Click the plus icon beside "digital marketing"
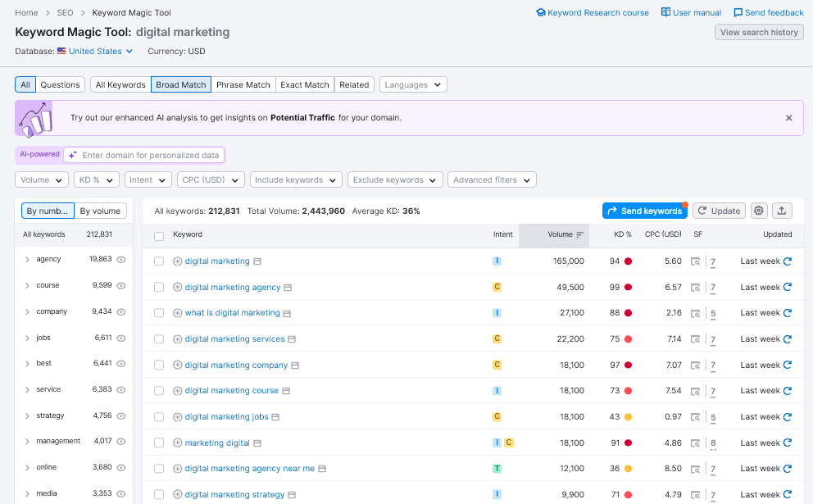The image size is (813, 504). (179, 261)
